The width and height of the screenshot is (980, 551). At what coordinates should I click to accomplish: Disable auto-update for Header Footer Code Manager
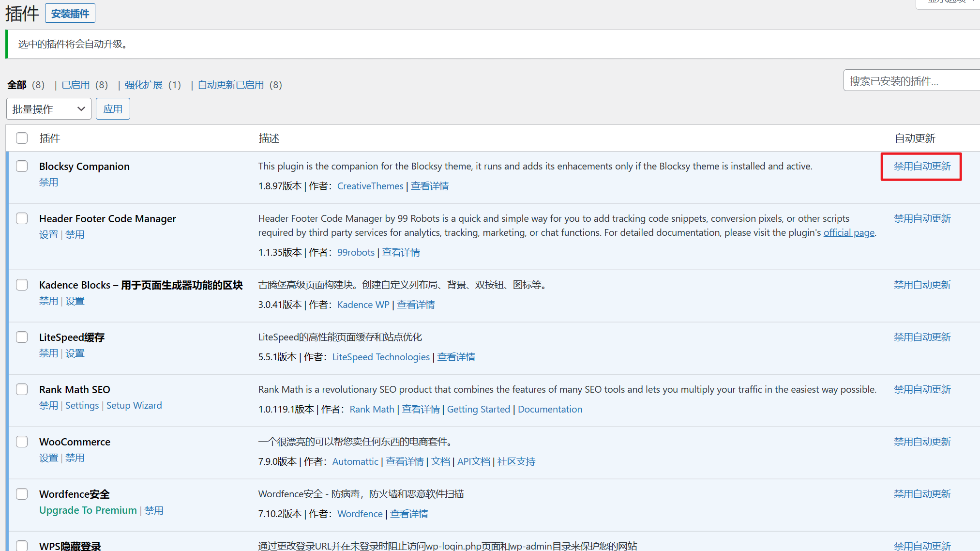click(x=922, y=218)
